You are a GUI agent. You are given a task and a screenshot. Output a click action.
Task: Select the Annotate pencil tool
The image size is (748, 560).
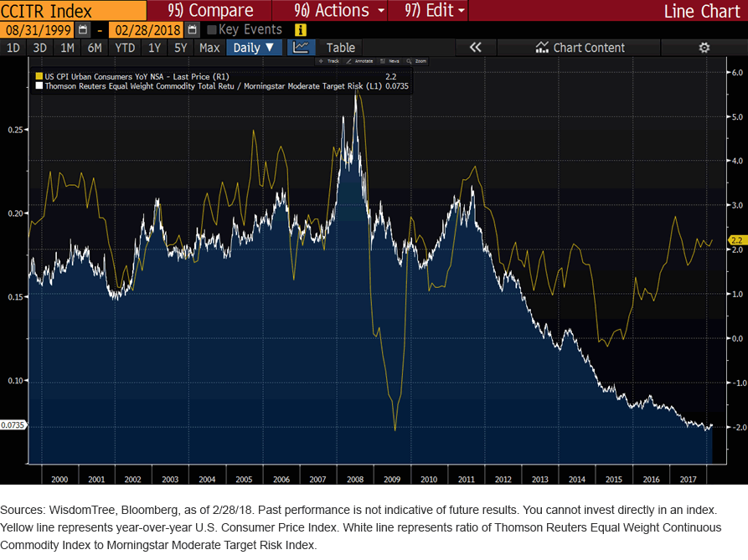[x=359, y=61]
